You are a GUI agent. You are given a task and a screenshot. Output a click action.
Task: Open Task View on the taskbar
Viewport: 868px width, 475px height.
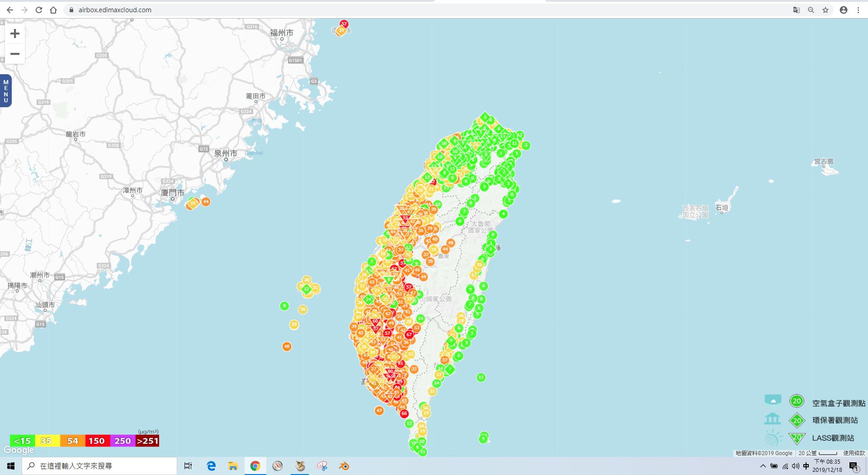pyautogui.click(x=188, y=466)
